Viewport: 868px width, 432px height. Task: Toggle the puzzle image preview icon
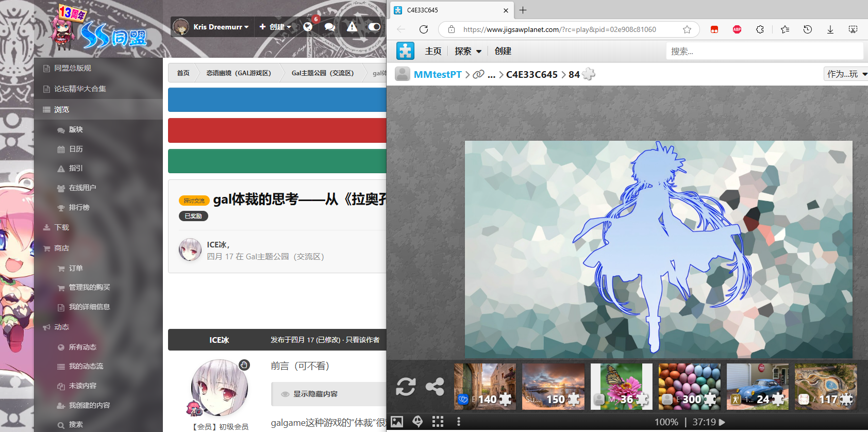click(x=396, y=422)
